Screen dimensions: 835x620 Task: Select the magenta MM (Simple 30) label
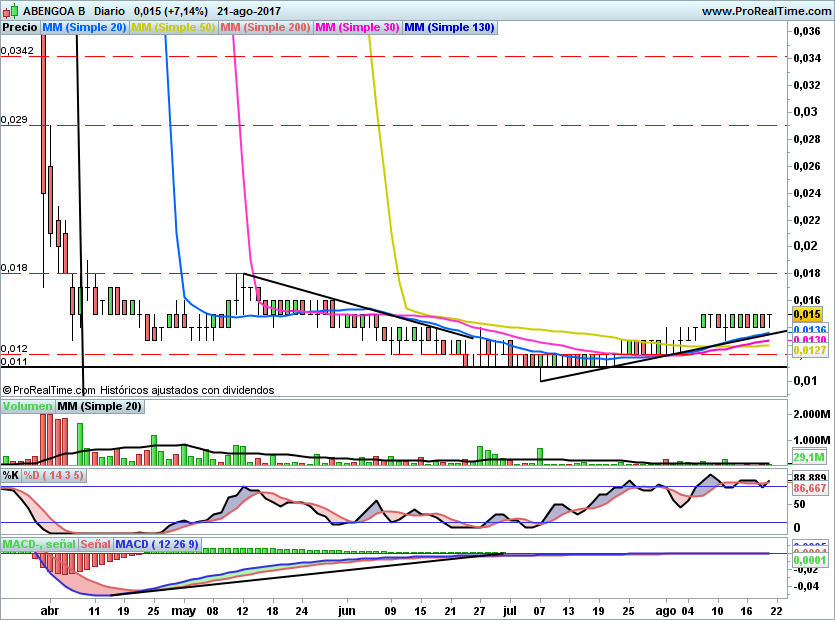(357, 28)
